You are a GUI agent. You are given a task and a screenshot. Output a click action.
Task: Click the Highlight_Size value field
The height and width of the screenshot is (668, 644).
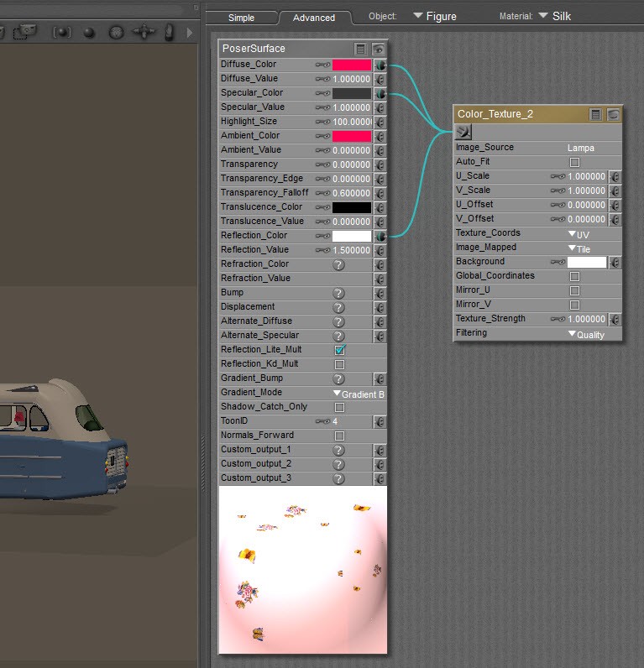[352, 123]
